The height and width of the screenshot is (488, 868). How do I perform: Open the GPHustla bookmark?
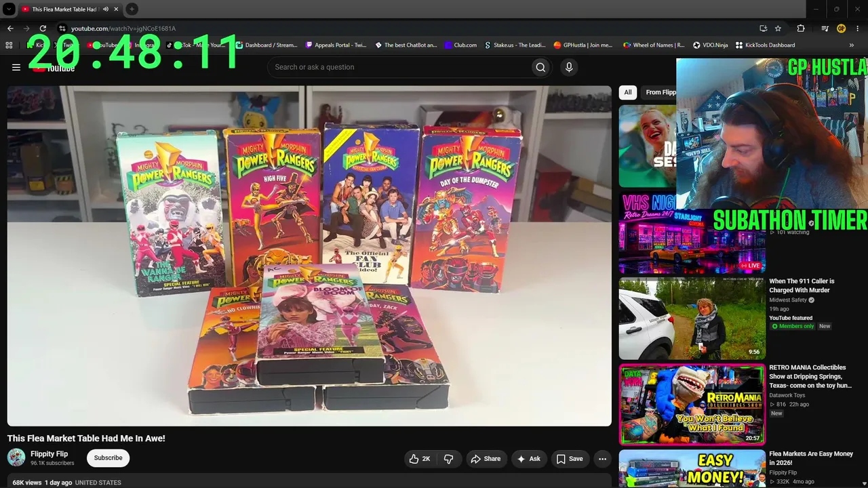pyautogui.click(x=583, y=45)
